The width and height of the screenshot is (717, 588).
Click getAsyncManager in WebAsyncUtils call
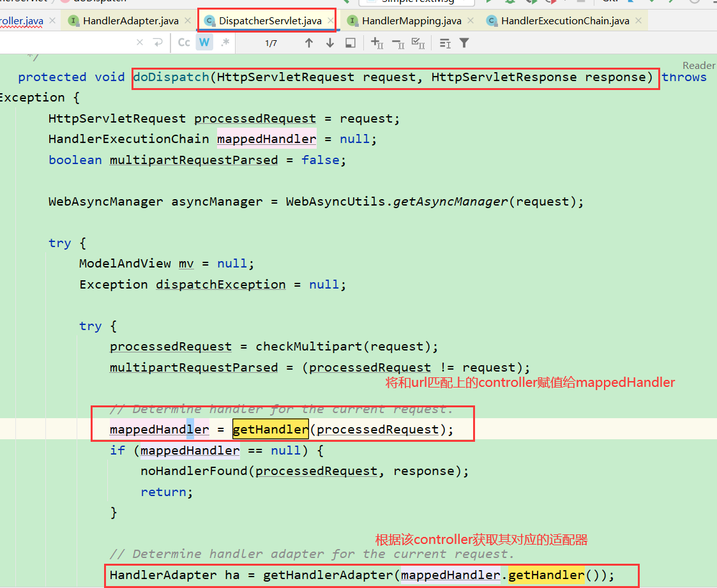tap(450, 202)
